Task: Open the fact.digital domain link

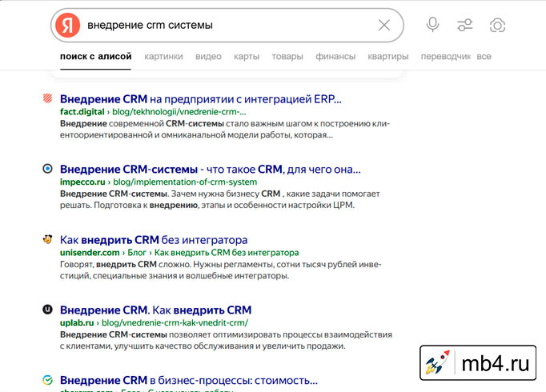Action: [x=82, y=112]
